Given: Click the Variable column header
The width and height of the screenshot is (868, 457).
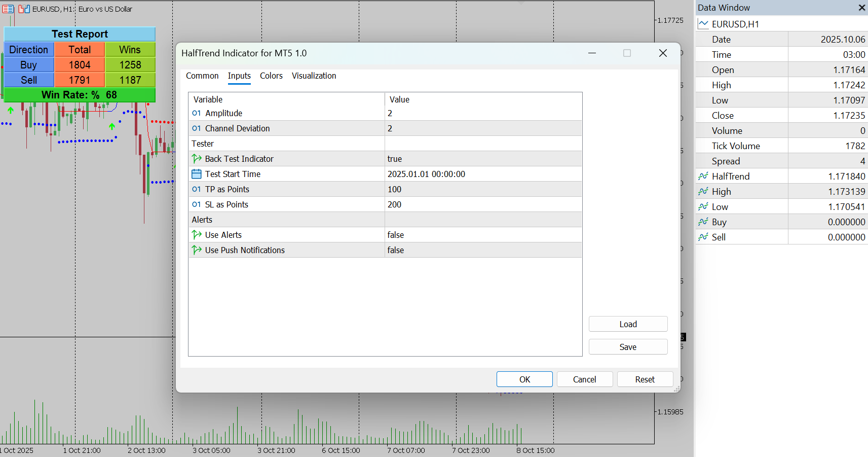Looking at the screenshot, I should (x=286, y=99).
